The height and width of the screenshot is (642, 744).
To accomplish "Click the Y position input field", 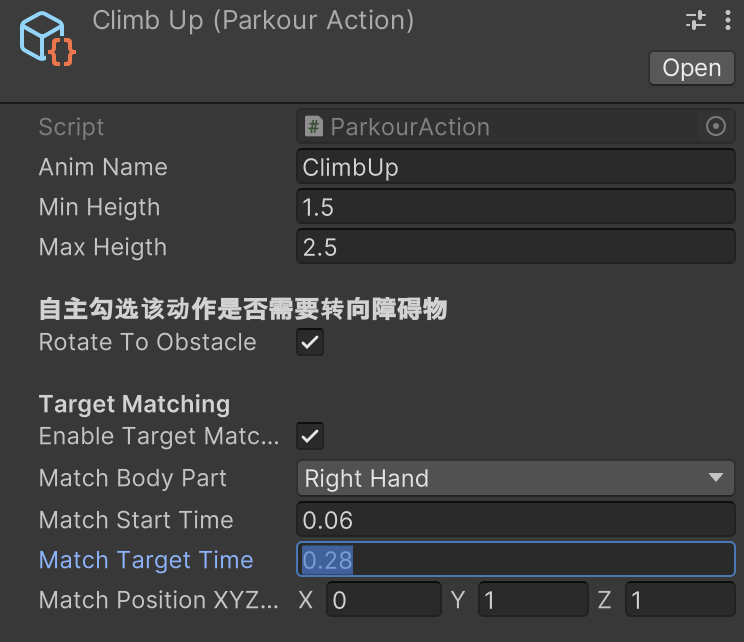I will 532,600.
